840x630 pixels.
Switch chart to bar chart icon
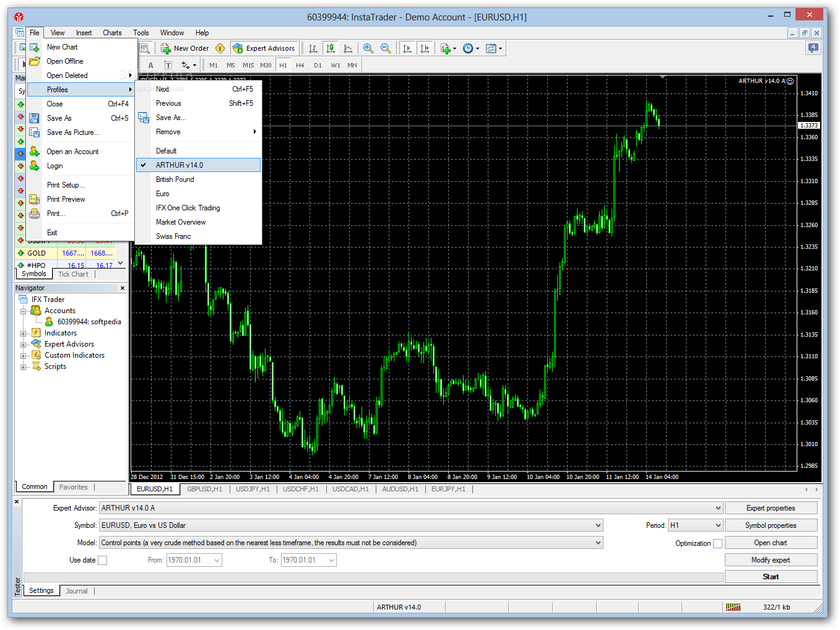coord(313,48)
